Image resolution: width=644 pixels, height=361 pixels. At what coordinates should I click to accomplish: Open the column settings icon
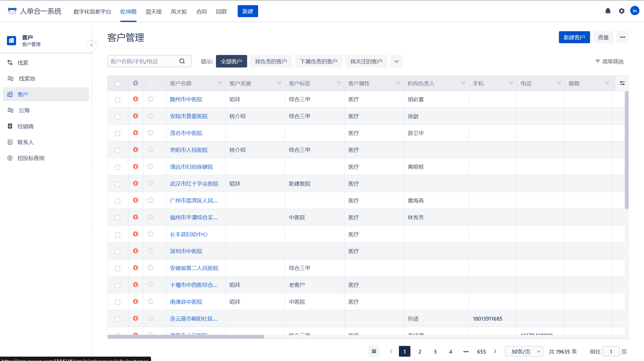click(x=622, y=83)
